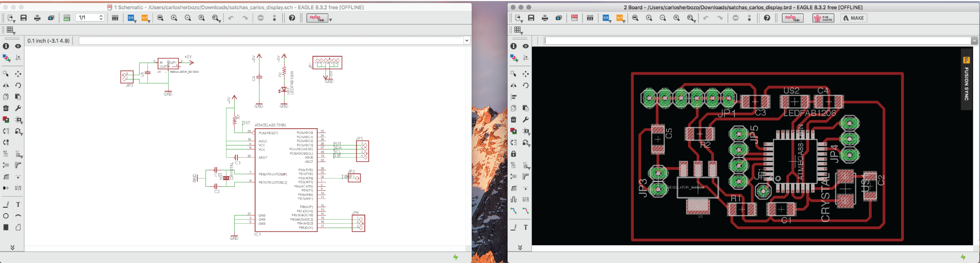Run a ULP from the board toolbar

[x=620, y=18]
